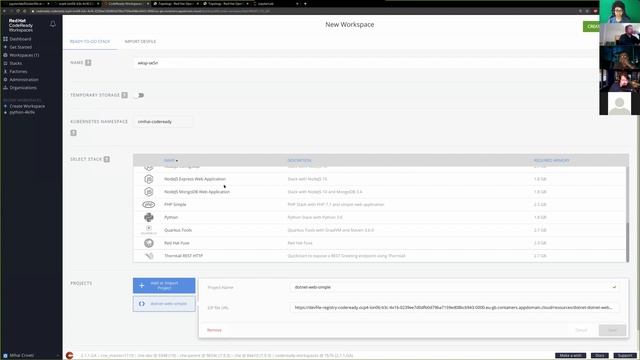Image resolution: width=640 pixels, height=360 pixels.
Task: Click the NodeJS MongoDB Web Application name
Action: tap(197, 192)
